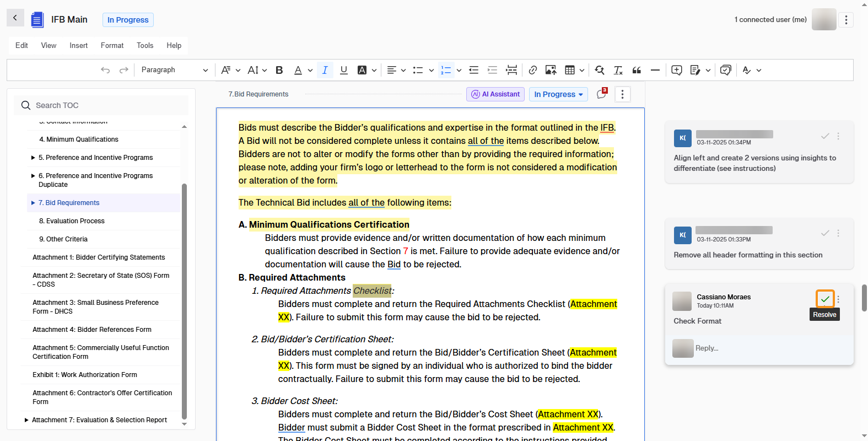Open the Paragraph style dropdown

[x=174, y=70]
